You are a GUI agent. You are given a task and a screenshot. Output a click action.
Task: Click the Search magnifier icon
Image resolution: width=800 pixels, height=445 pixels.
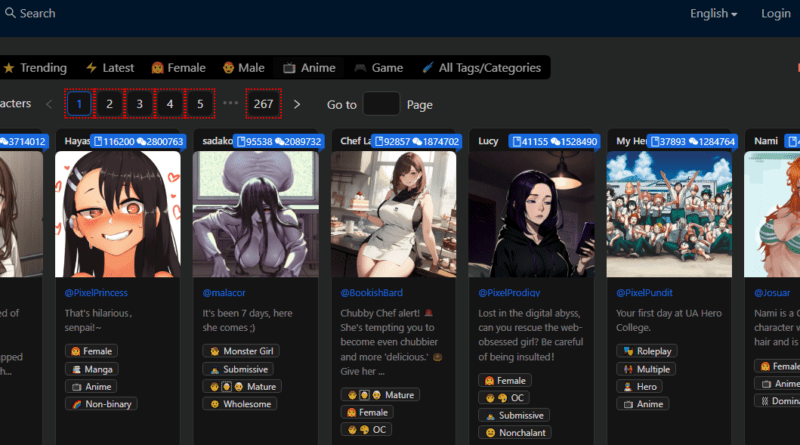pos(10,13)
